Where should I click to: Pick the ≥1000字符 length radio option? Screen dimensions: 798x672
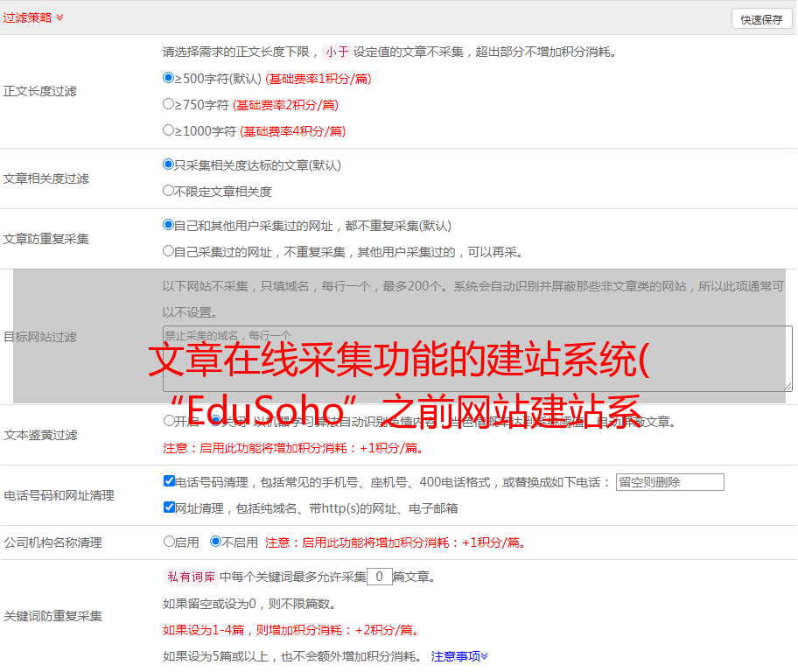coord(169,130)
